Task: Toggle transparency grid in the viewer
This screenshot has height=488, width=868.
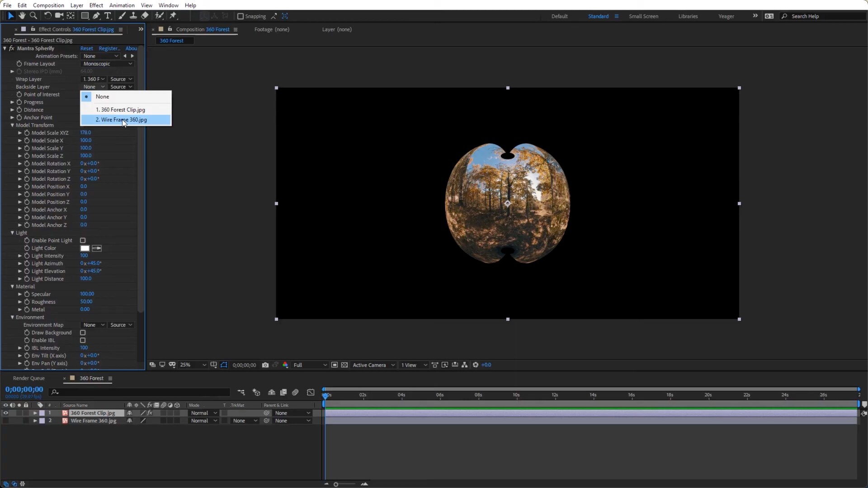Action: (344, 365)
